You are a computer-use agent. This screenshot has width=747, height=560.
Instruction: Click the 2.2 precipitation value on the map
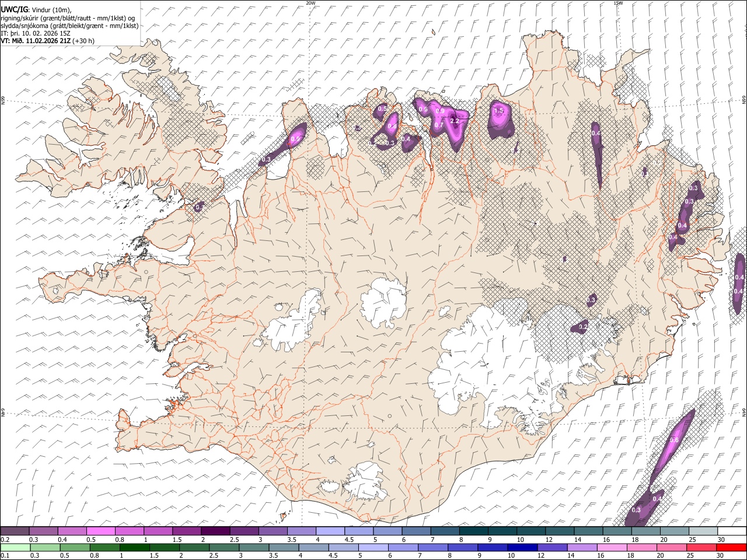(x=456, y=121)
